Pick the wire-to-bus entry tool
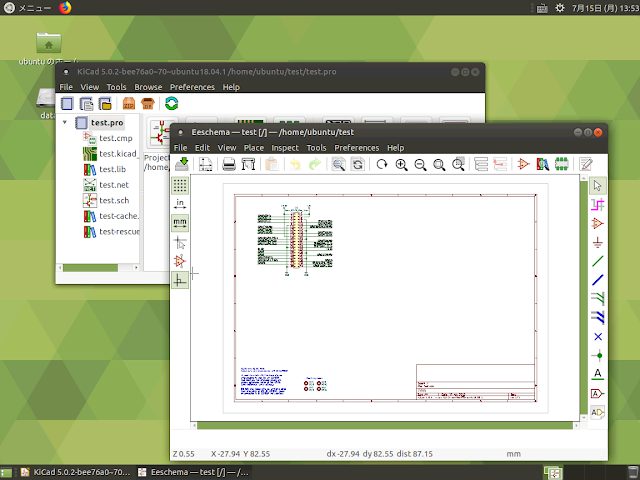 (x=598, y=299)
